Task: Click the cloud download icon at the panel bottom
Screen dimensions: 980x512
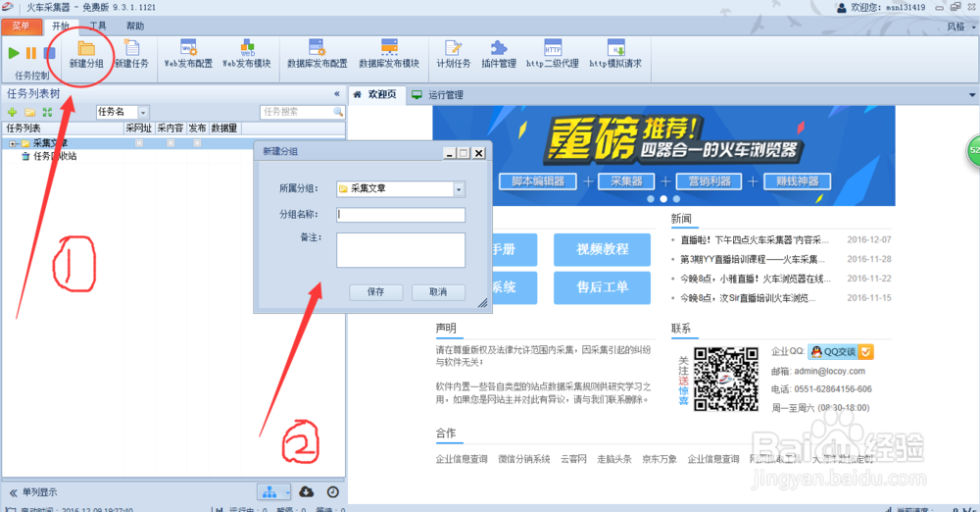Action: 306,492
